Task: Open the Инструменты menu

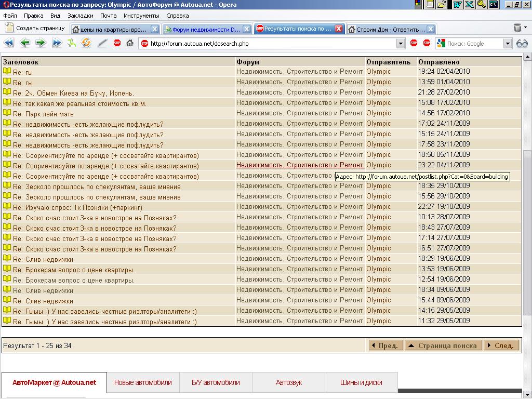Action: point(141,16)
